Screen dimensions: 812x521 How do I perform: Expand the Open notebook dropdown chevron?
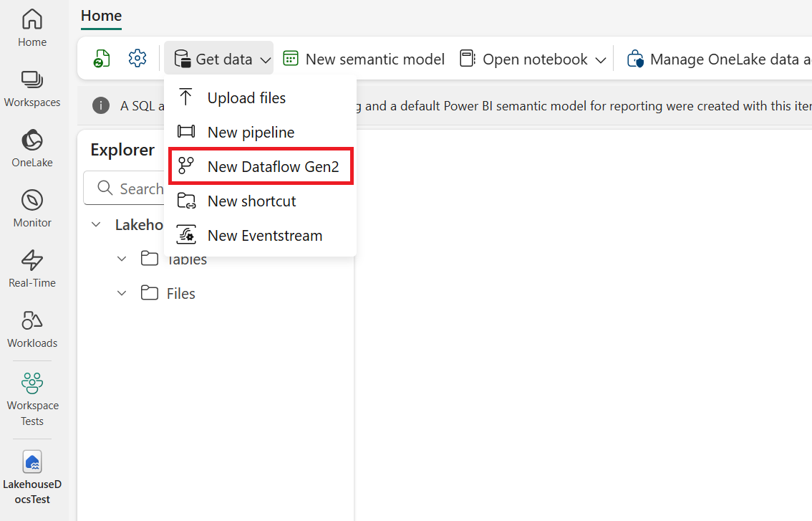pos(601,59)
